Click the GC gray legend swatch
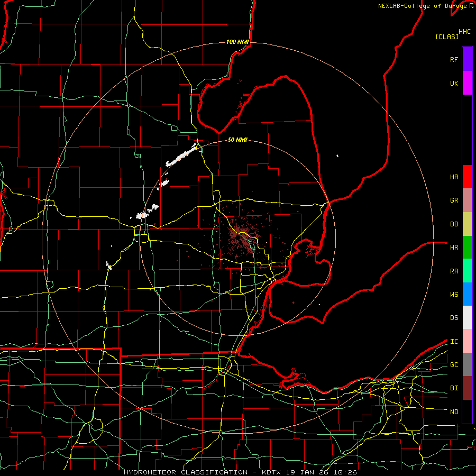The height and width of the screenshot is (476, 476). [467, 364]
